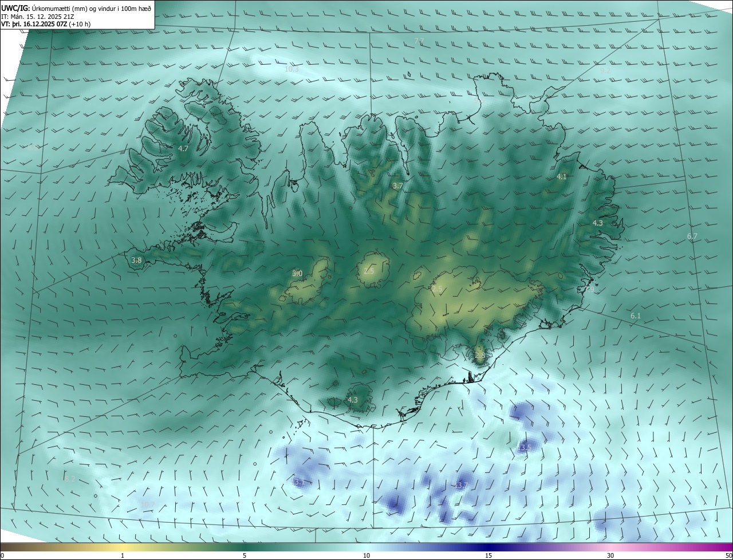Click the 4.1 value in northeast Iceland
733x560 pixels.
[x=561, y=177]
